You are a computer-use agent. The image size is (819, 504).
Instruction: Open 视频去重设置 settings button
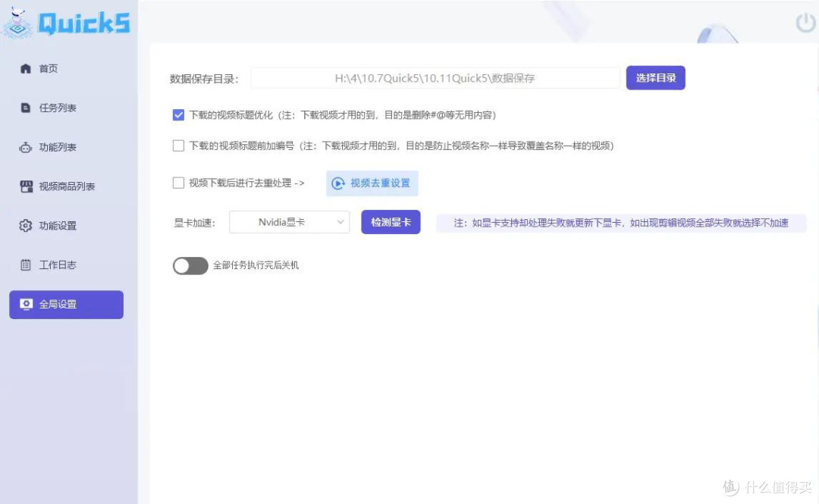372,183
